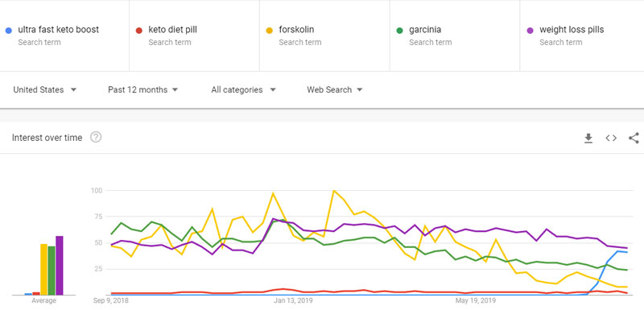Open the All categories dropdown
Viewport: 644px width, 310px height.
coord(243,90)
